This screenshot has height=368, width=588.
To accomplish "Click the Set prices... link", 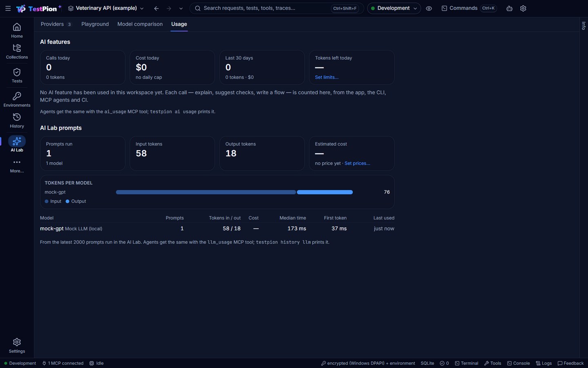I will pos(357,163).
